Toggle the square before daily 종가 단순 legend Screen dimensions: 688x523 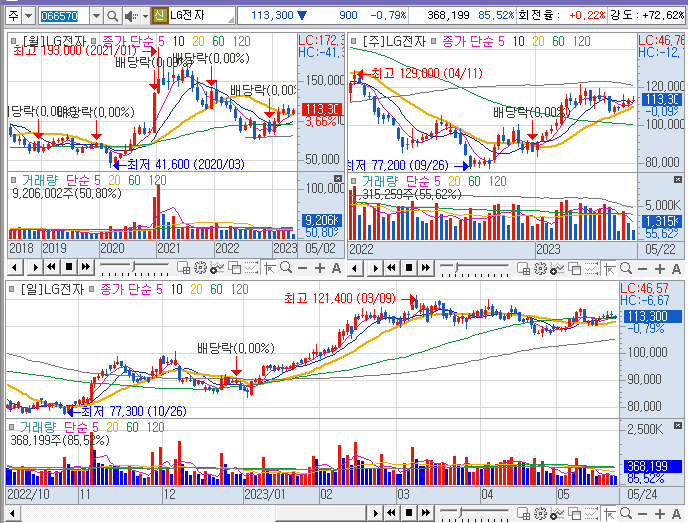pos(92,289)
